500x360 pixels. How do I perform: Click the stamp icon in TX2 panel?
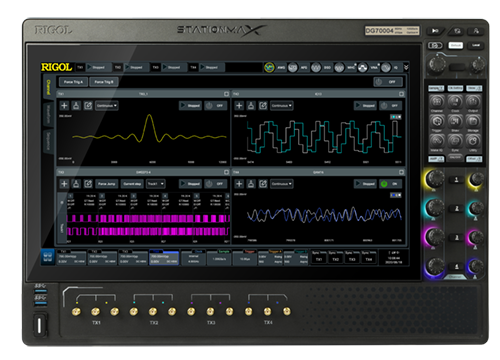251,106
